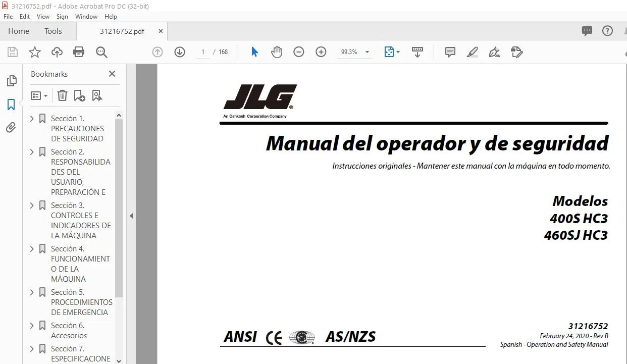Click the Stamp tool icon

click(x=516, y=52)
